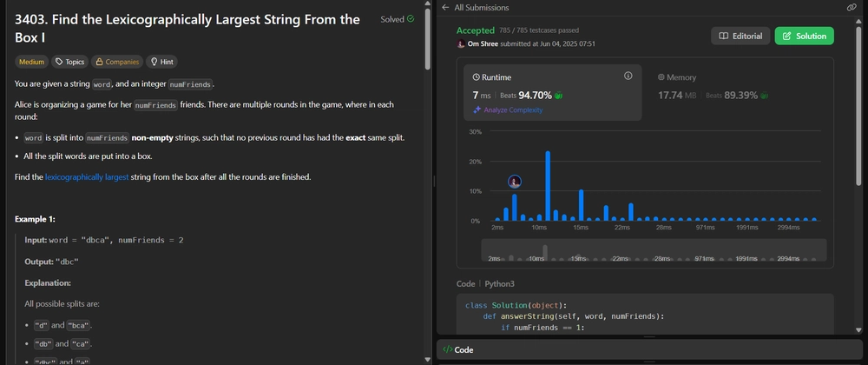Click the Runtime info icon

pos(628,76)
